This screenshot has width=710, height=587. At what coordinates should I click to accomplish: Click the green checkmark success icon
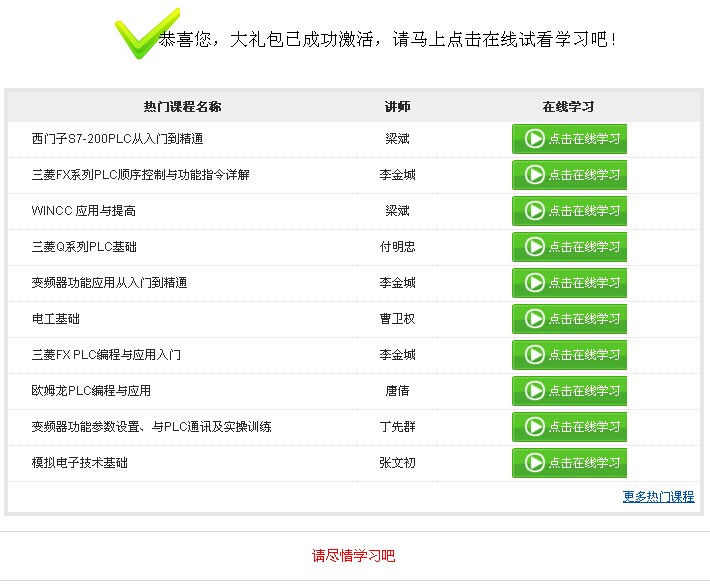click(x=143, y=34)
